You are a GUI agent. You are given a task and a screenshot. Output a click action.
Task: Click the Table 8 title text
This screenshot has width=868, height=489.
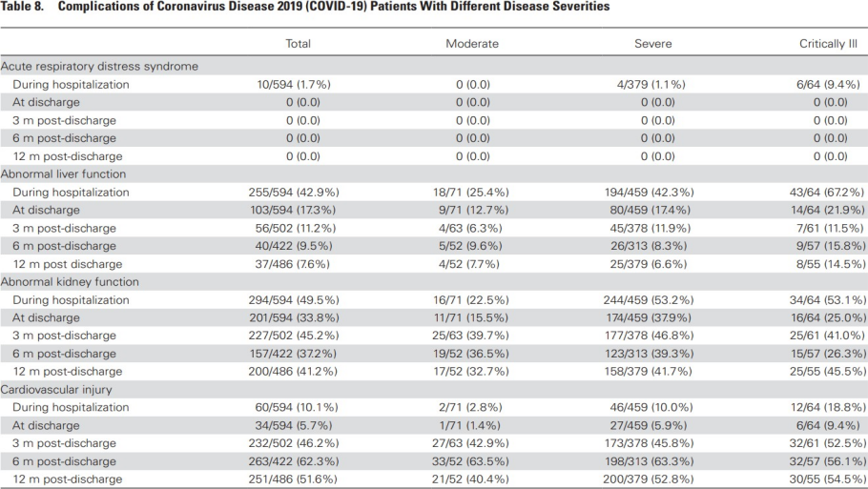point(305,7)
